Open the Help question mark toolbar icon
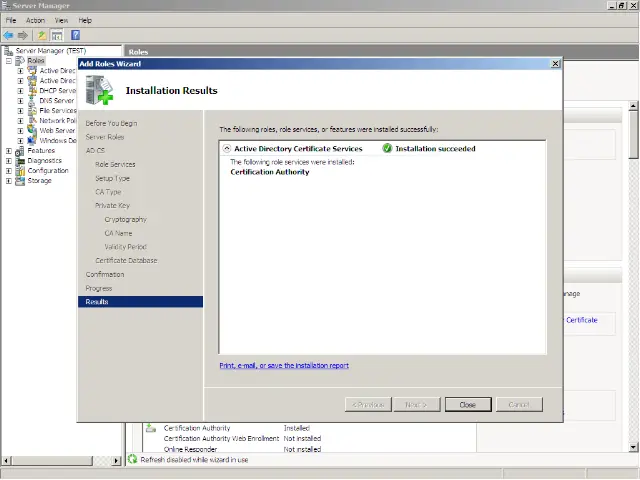This screenshot has height=480, width=640. [x=76, y=35]
